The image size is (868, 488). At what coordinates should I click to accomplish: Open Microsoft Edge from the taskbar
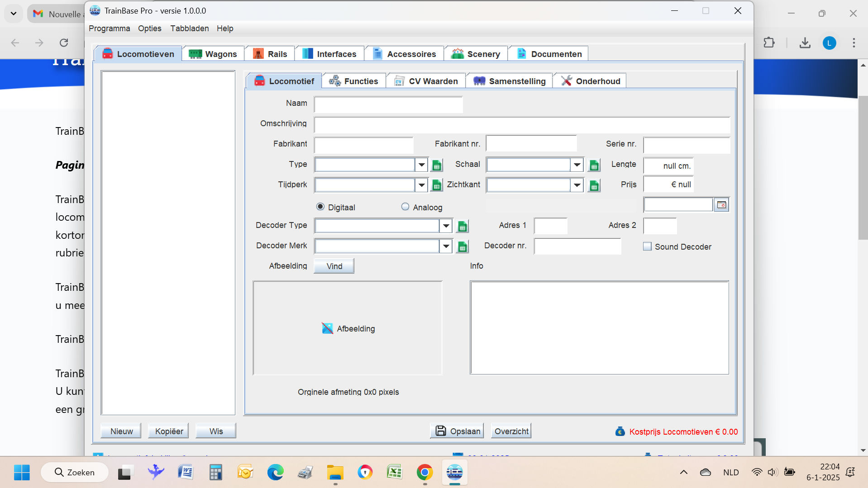coord(275,472)
